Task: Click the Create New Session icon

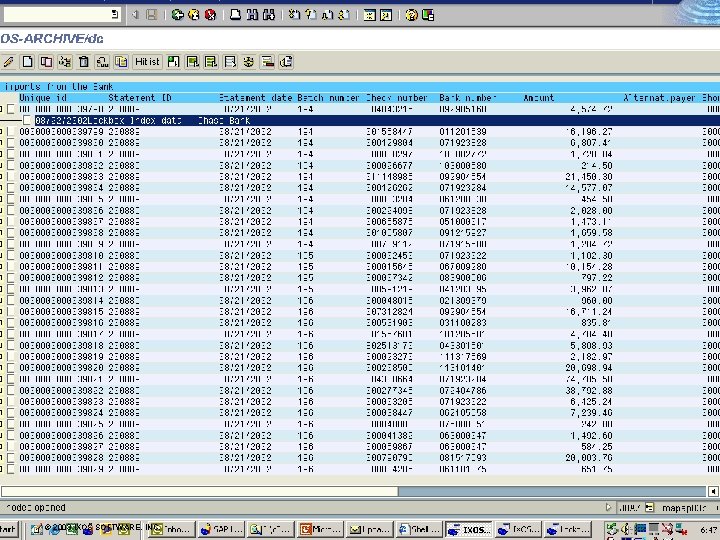Action: [x=369, y=15]
